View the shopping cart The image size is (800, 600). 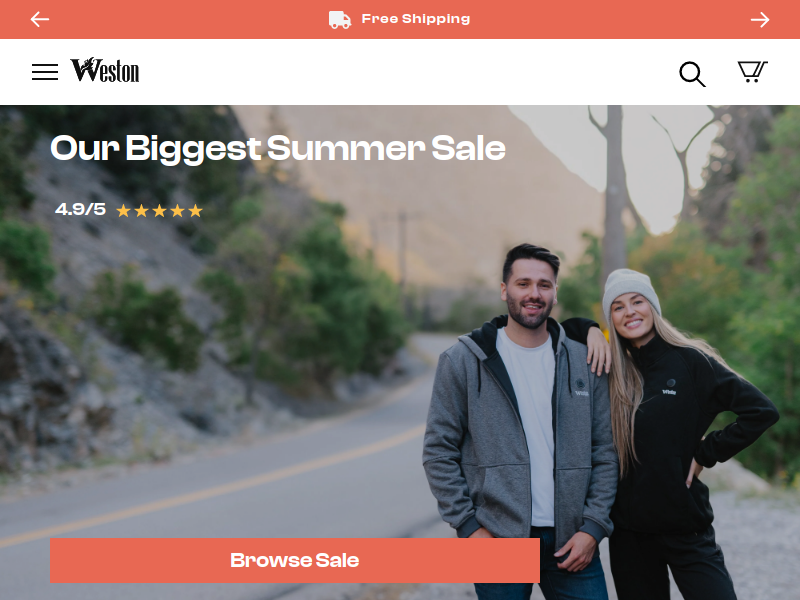[753, 71]
